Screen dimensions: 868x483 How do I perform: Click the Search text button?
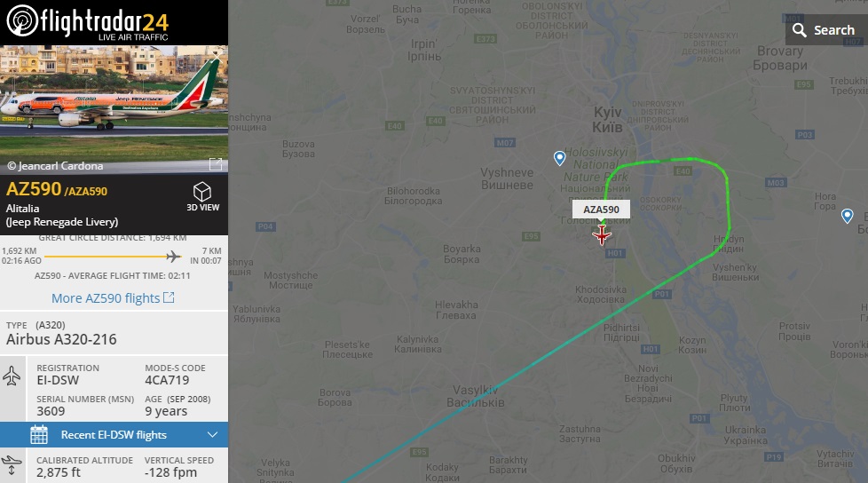(833, 30)
